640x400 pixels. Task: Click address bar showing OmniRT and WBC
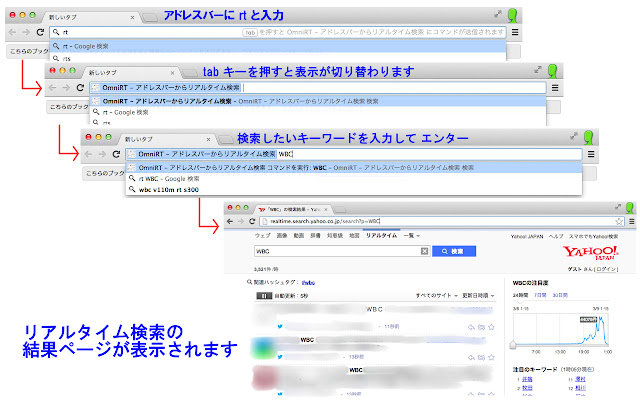click(353, 154)
